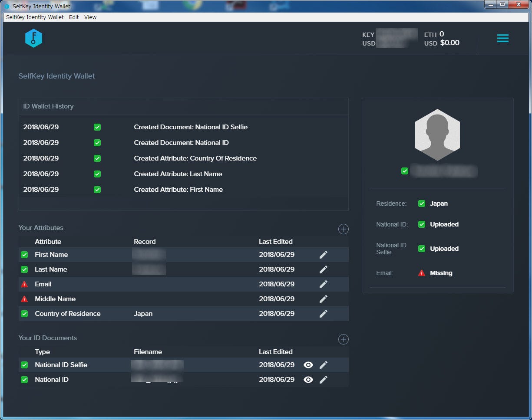The width and height of the screenshot is (532, 420).
Task: Click check icon for Created Document: National ID Selfie
Action: pyautogui.click(x=97, y=127)
